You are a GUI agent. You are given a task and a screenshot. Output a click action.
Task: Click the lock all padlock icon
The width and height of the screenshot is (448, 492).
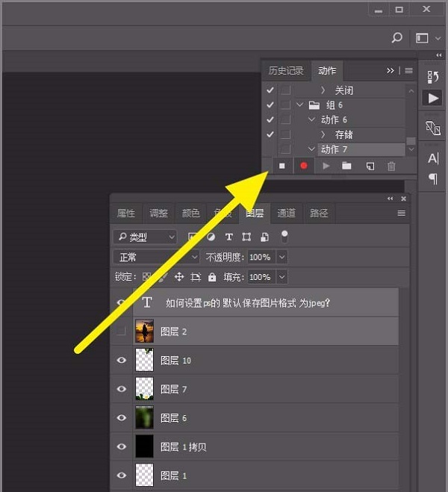point(212,277)
